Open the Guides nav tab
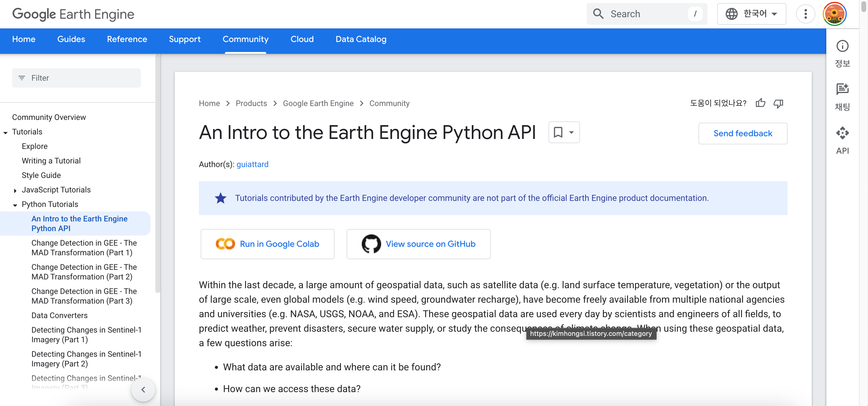The image size is (868, 406). point(71,39)
